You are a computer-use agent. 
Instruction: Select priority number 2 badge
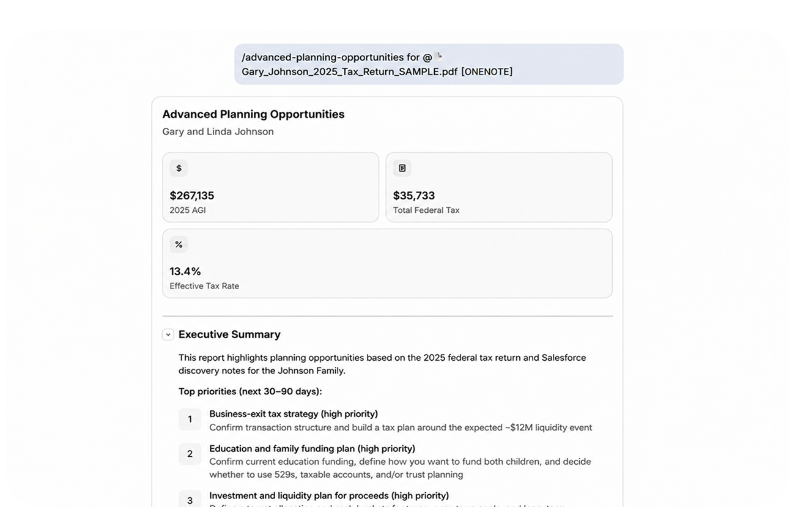pyautogui.click(x=190, y=454)
